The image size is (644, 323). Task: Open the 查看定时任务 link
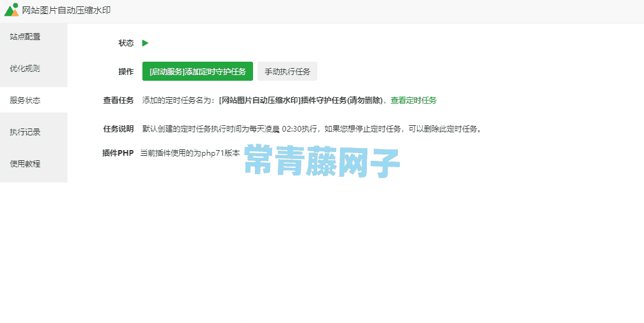click(413, 100)
